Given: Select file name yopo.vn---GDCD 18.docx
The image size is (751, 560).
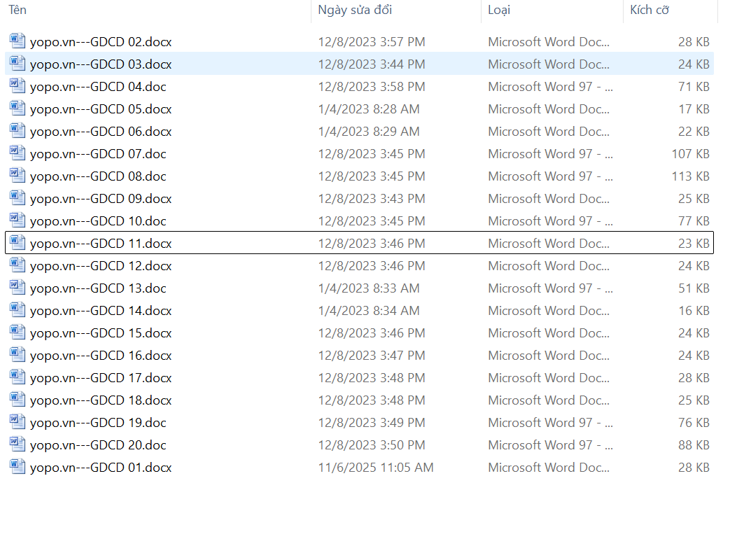Looking at the screenshot, I should (101, 400).
